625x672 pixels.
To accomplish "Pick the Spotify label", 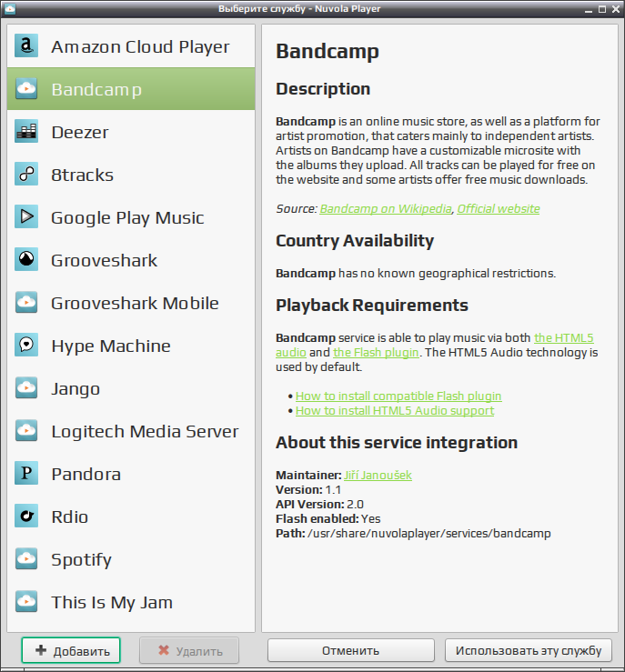I will [81, 560].
